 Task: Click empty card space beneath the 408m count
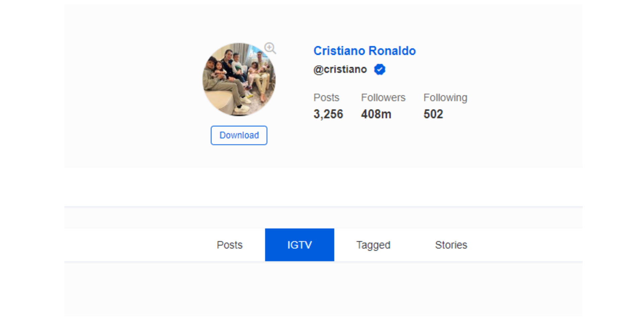click(376, 144)
